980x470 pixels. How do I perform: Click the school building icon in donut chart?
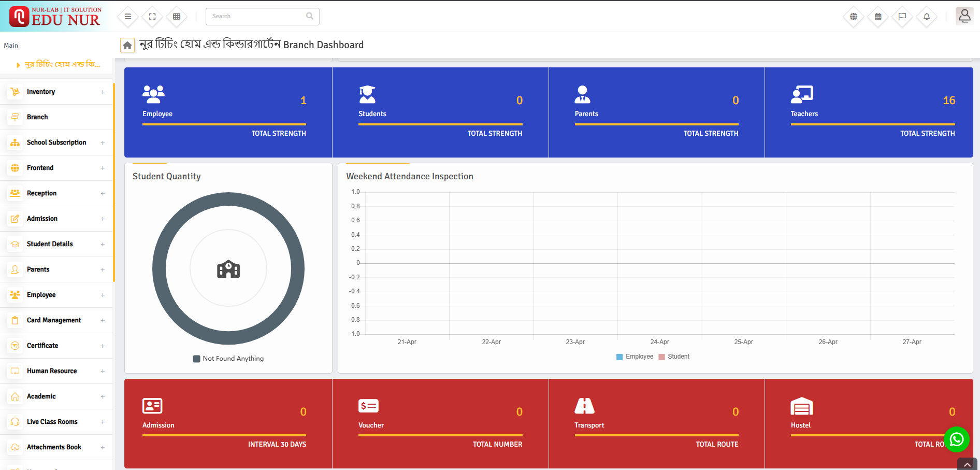[x=228, y=269]
